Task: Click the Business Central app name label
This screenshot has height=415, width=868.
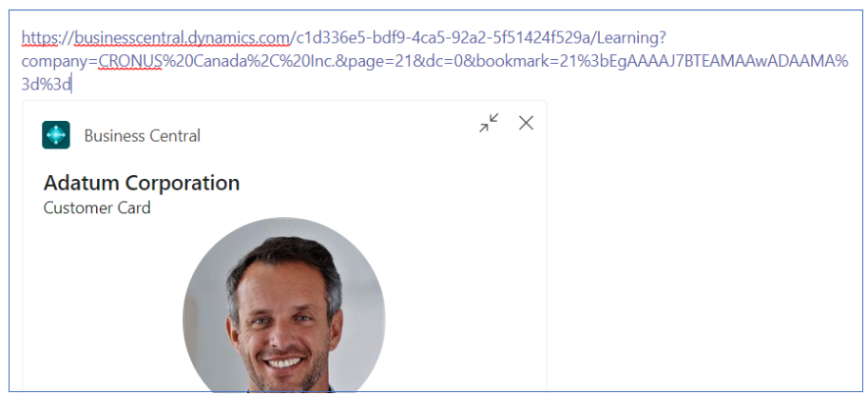Action: click(143, 135)
